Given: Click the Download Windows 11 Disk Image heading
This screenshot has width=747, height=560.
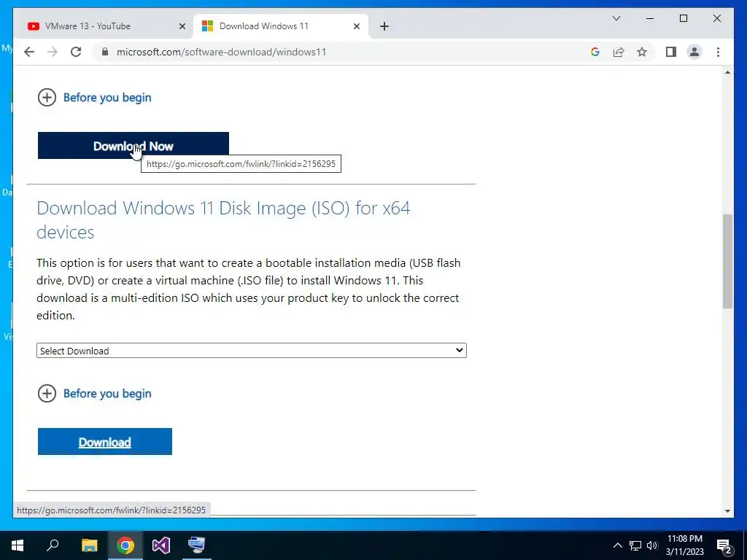Looking at the screenshot, I should 223,220.
